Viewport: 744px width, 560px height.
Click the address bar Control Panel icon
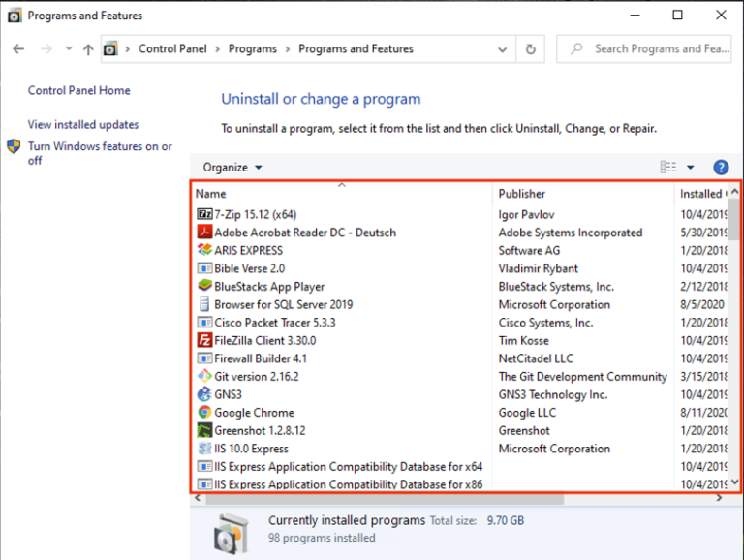[110, 48]
